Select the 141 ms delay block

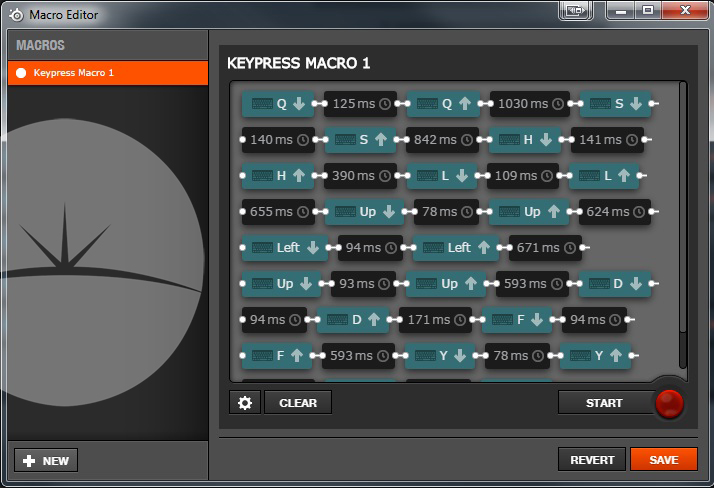[x=607, y=140]
